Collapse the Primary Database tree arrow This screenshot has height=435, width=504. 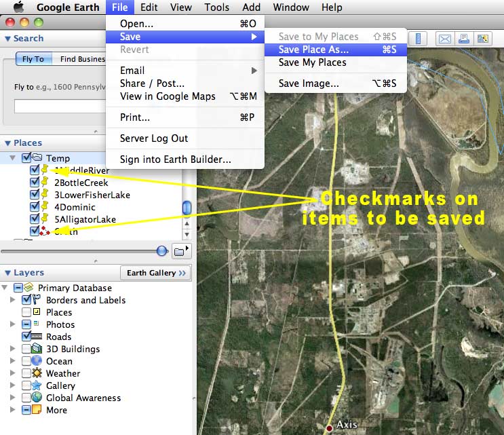(x=5, y=288)
